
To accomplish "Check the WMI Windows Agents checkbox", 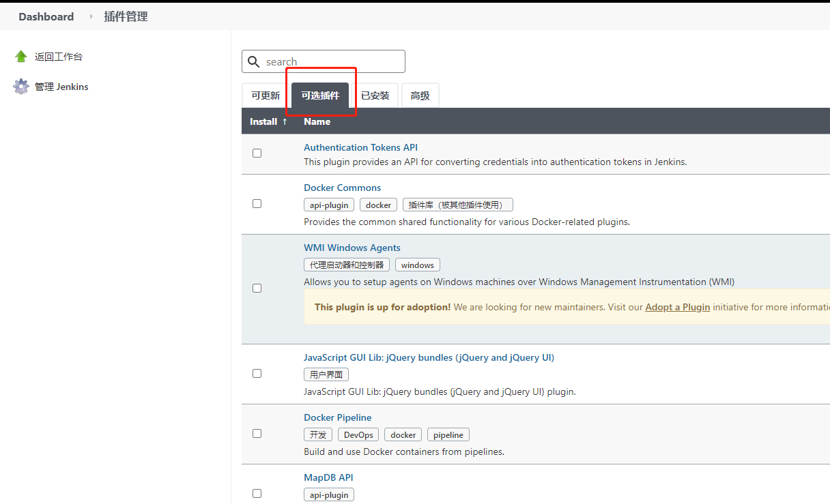I will click(x=257, y=288).
